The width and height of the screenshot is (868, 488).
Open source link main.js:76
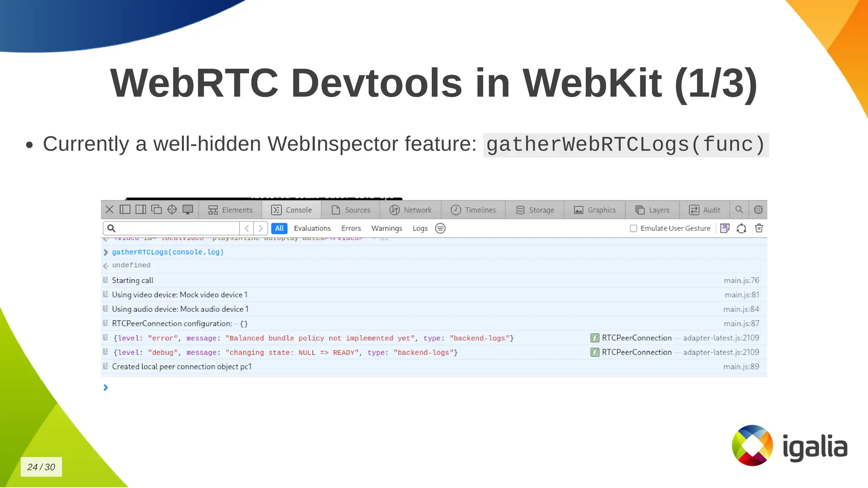[x=741, y=280]
